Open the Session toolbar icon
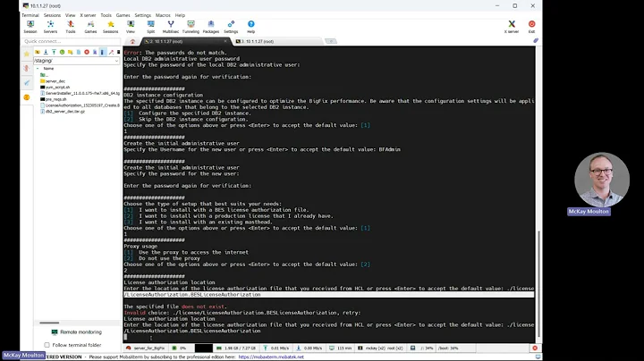This screenshot has width=644, height=361. [x=30, y=27]
